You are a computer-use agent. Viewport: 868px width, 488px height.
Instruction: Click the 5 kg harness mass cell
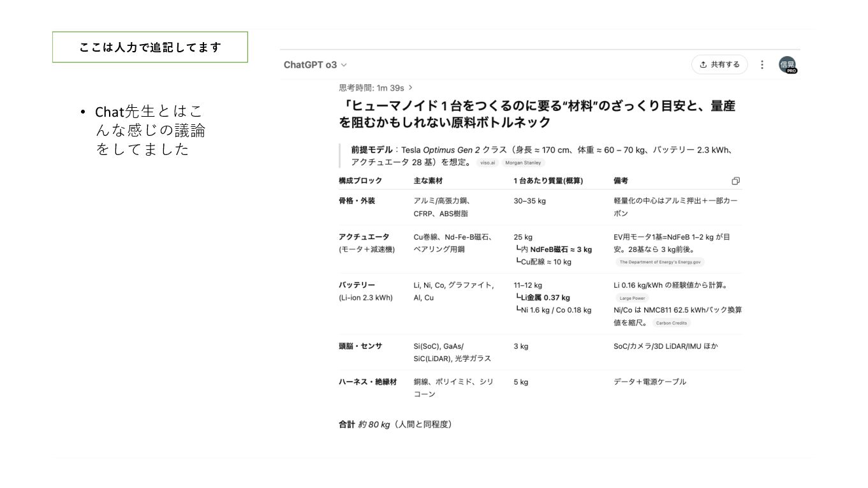[521, 382]
